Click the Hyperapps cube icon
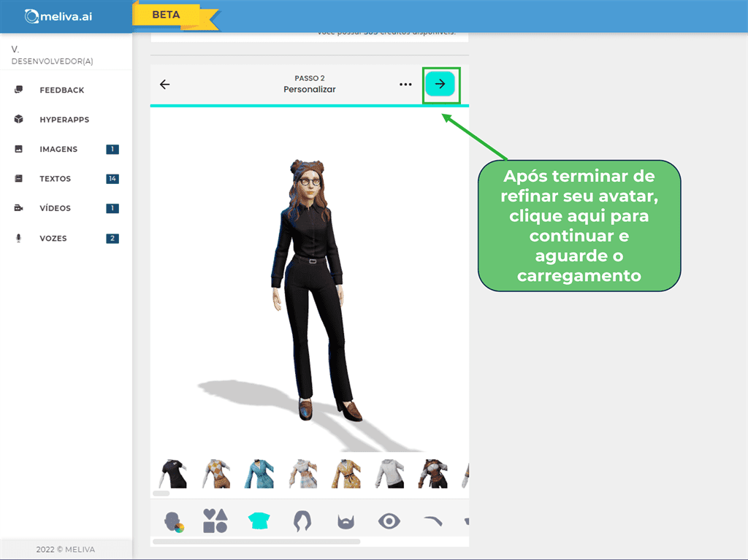The height and width of the screenshot is (560, 748). coord(18,119)
